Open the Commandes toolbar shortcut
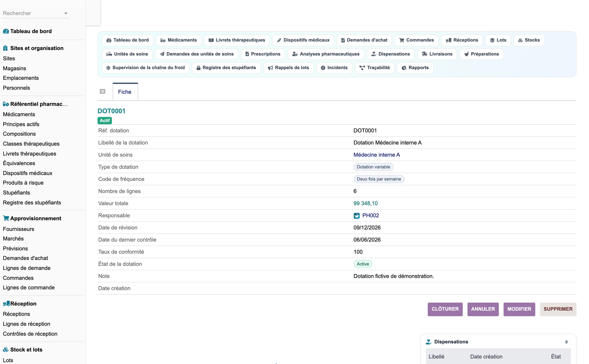589x364 pixels. pos(416,40)
